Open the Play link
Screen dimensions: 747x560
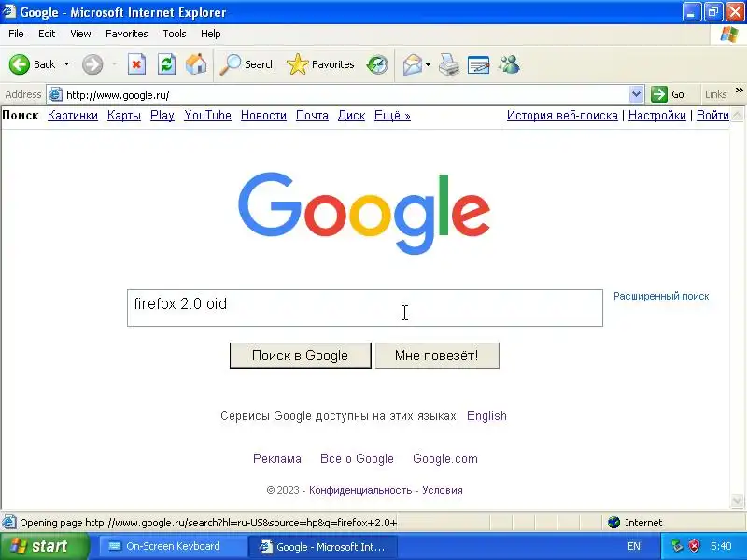tap(162, 115)
